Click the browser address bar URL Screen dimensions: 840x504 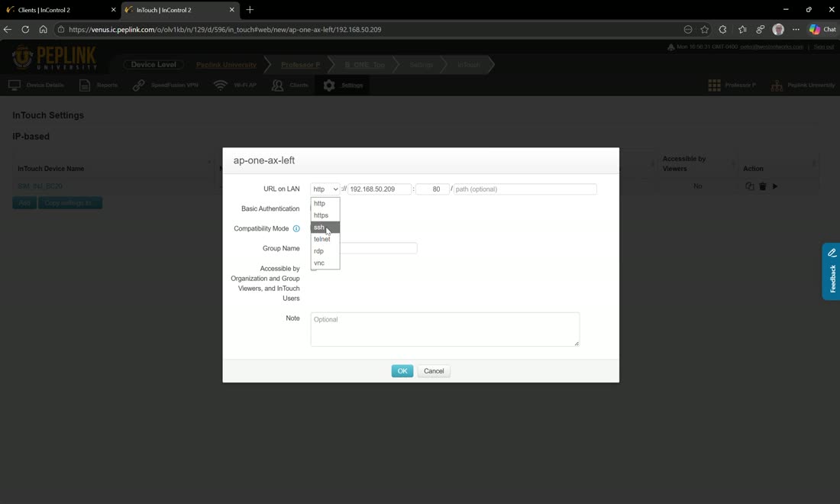point(225,30)
